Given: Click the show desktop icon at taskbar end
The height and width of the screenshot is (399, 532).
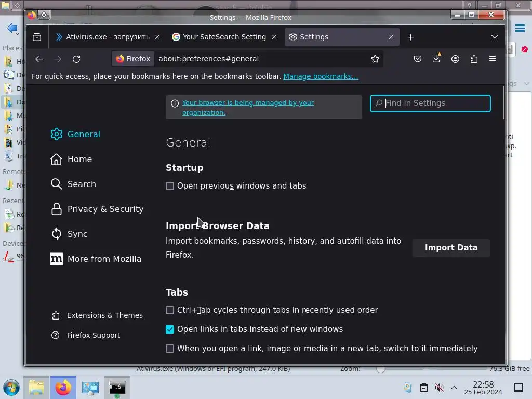Looking at the screenshot, I should point(518,388).
